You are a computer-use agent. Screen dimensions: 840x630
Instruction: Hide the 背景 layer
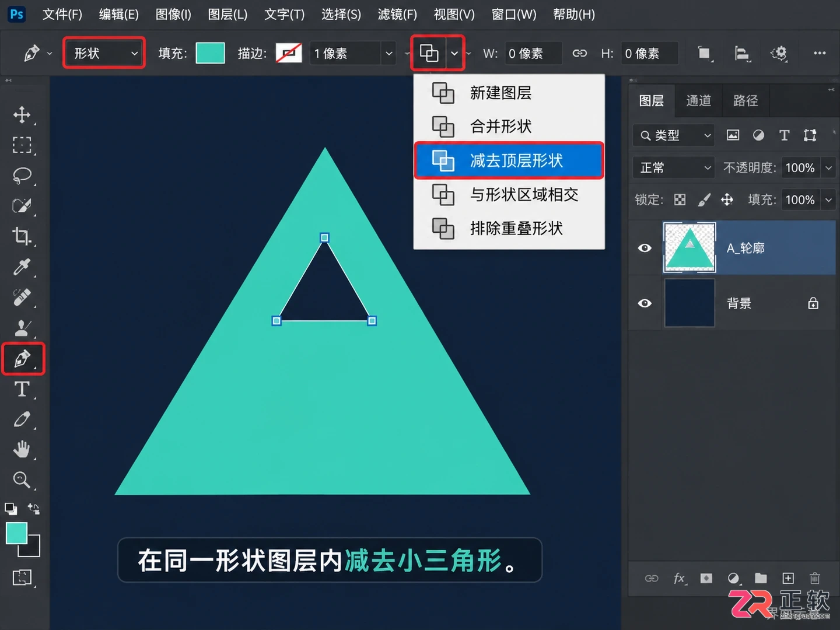(x=645, y=303)
